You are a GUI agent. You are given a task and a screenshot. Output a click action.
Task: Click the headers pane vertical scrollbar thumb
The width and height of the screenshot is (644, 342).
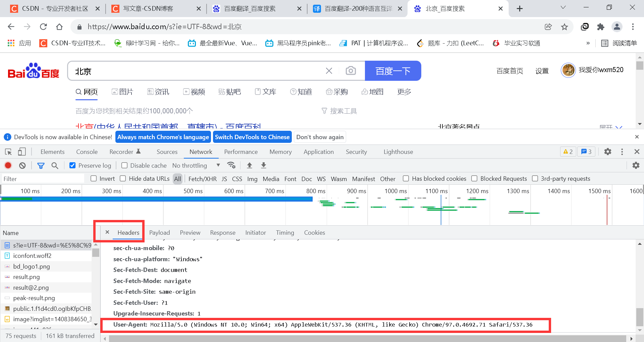pyautogui.click(x=640, y=317)
